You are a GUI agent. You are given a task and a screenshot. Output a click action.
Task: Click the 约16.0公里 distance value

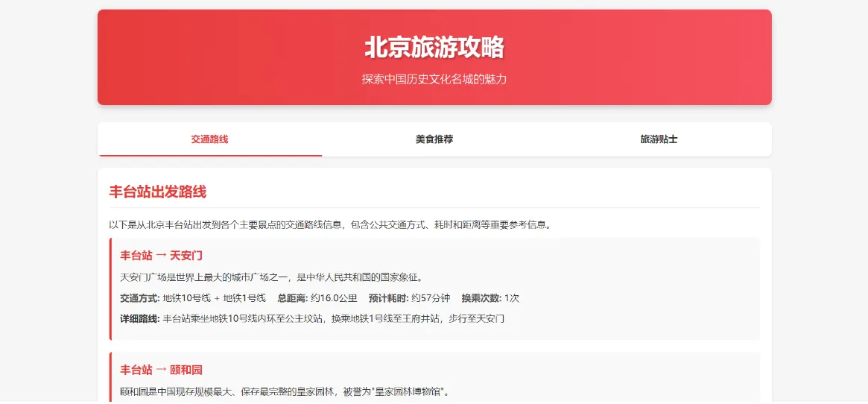[334, 298]
